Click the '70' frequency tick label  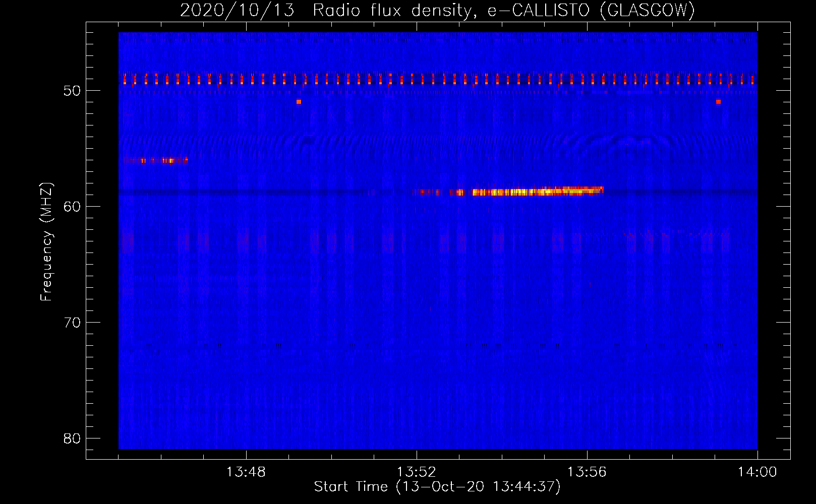(73, 323)
